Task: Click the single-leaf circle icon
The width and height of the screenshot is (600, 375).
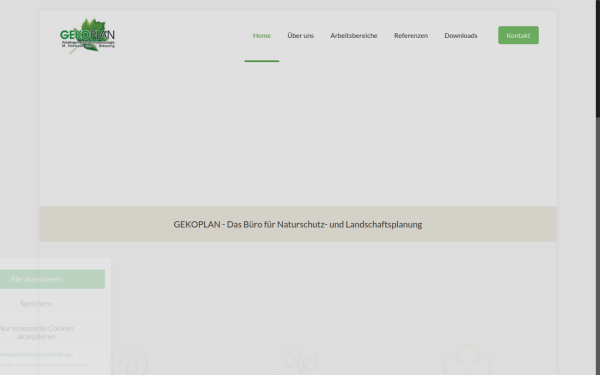Action: click(129, 360)
